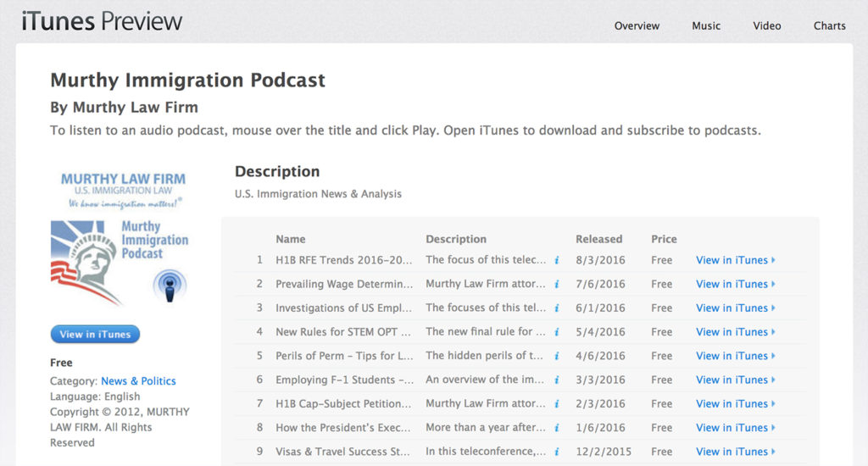The image size is (868, 466).
Task: Show info for H1B Cap-Subject Petition episode
Action: (x=557, y=403)
